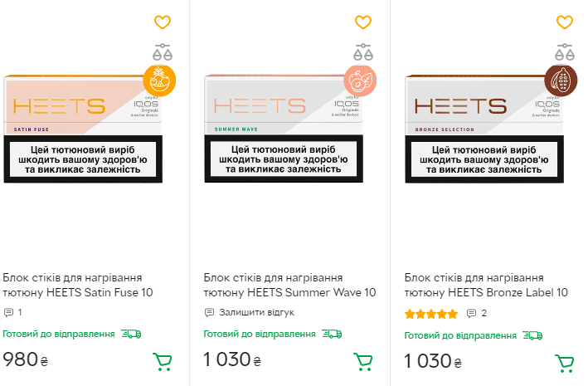Compare the HEETS Summer Wave product
588x386 pixels.
363,51
